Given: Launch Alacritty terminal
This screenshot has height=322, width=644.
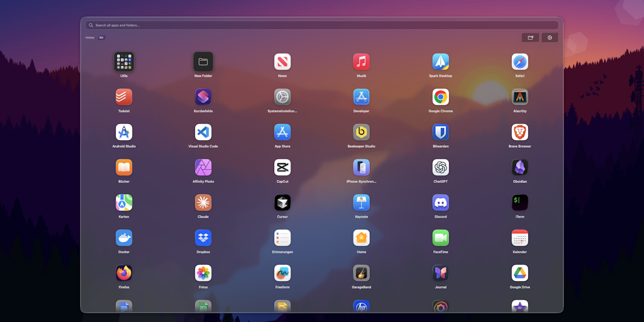Looking at the screenshot, I should [x=520, y=97].
